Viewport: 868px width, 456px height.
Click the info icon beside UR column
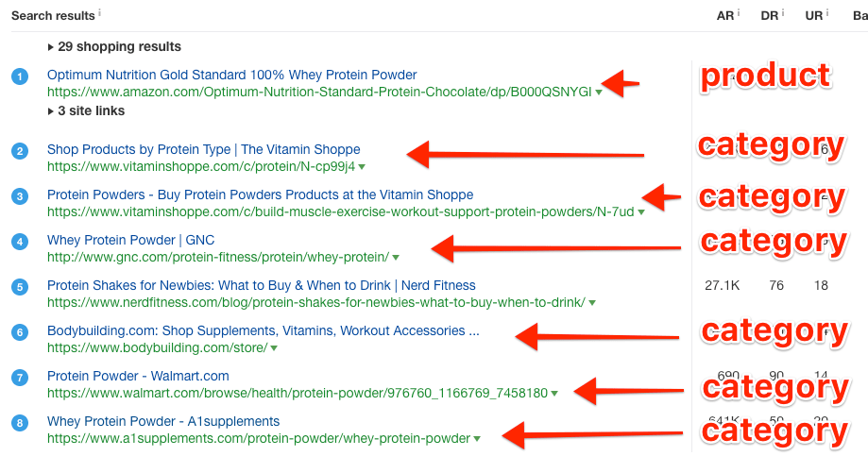pos(827,12)
